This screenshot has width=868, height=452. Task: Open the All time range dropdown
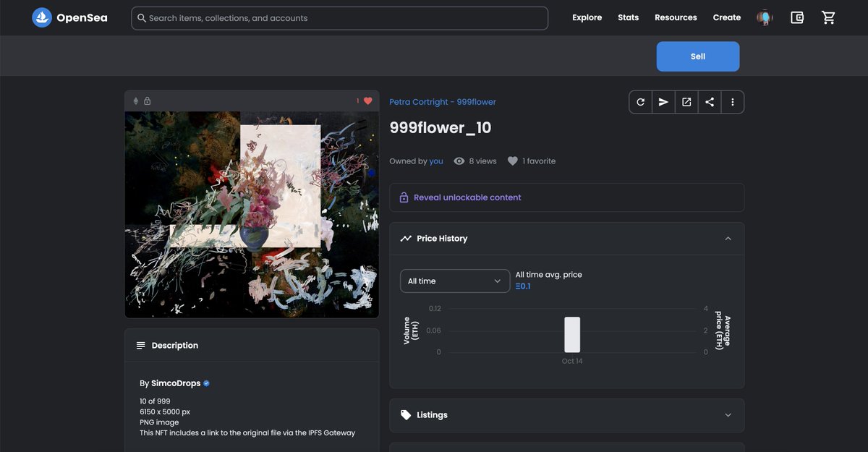pos(455,281)
